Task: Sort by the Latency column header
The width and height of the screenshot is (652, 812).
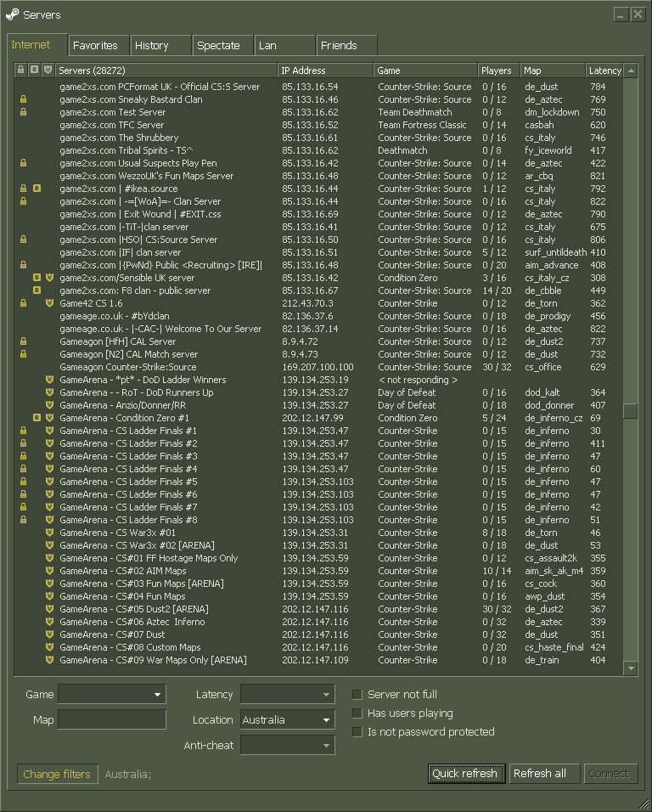Action: point(604,70)
